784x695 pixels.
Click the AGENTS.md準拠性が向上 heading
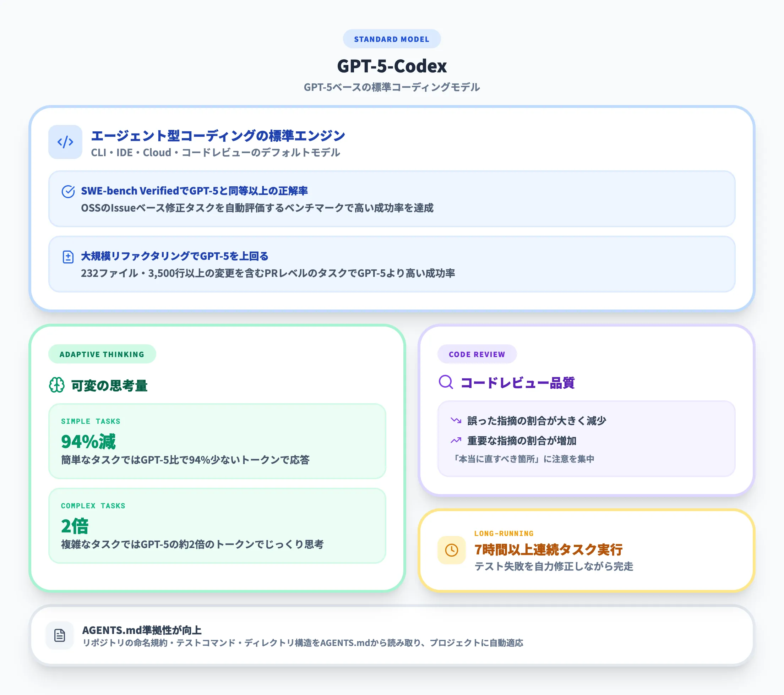pyautogui.click(x=142, y=630)
